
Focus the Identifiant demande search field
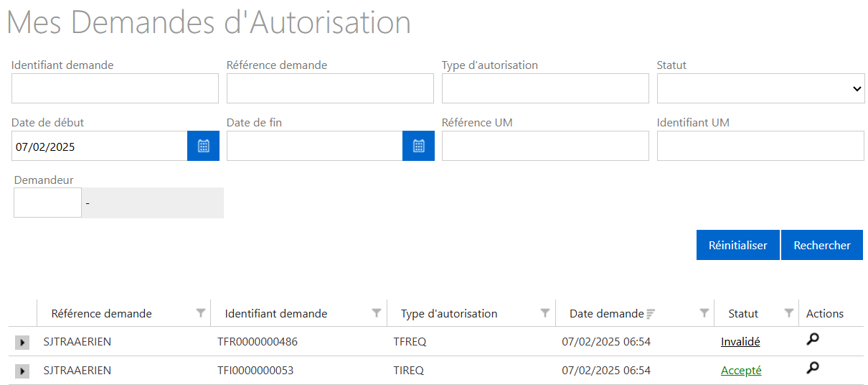pos(115,88)
